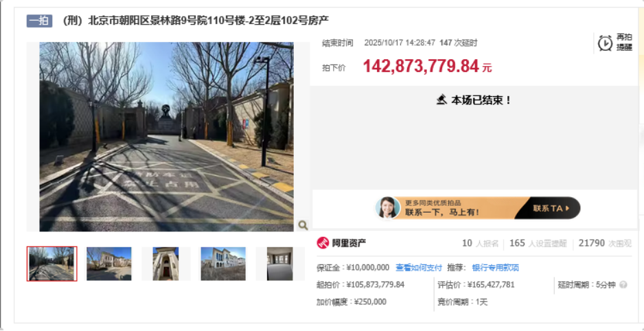644x331 pixels.
Task: Click the auction title 北京市朝阳区景林路9号院
Action: coord(196,20)
